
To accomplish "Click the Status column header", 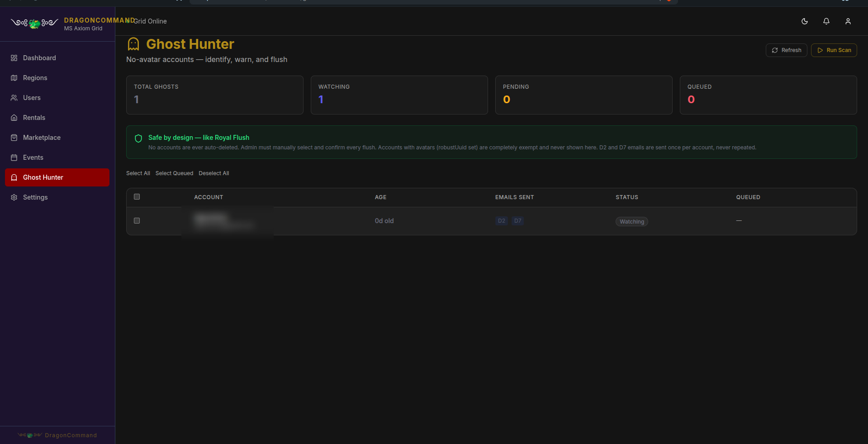I will point(627,197).
